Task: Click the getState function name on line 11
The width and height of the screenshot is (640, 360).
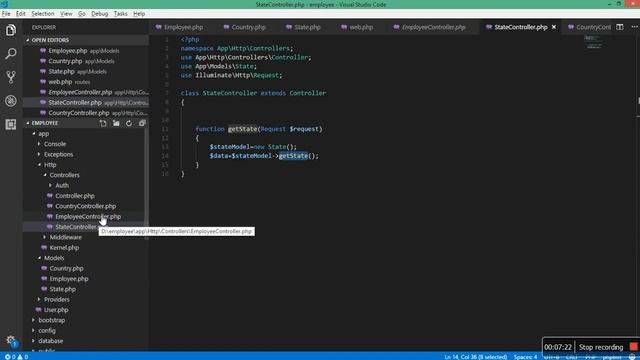Action: tap(242, 129)
